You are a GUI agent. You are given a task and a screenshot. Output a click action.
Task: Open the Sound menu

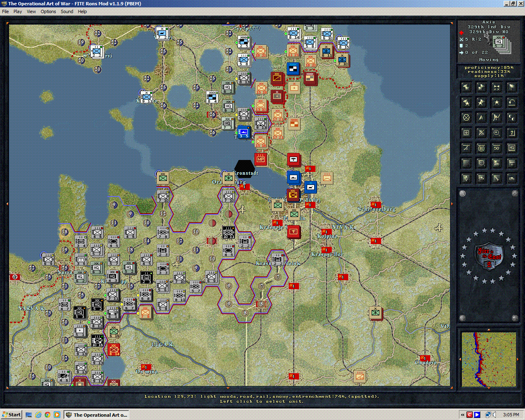click(67, 11)
